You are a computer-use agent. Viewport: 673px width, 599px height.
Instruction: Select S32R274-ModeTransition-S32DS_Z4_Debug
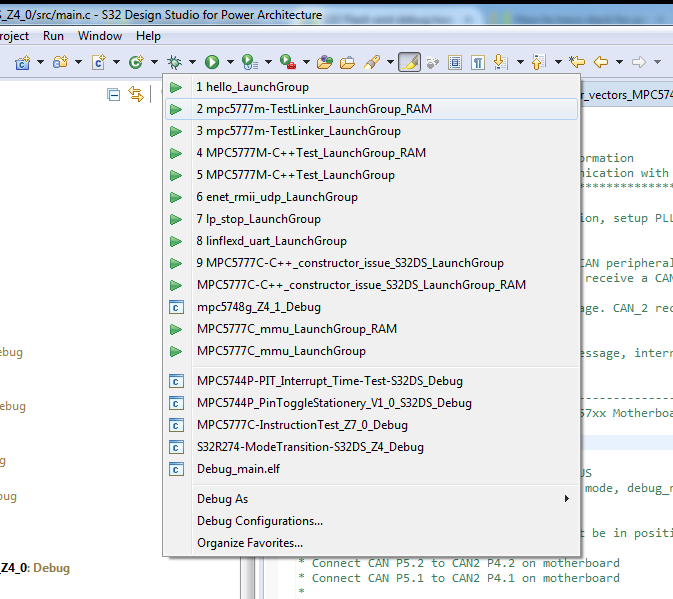click(371, 447)
